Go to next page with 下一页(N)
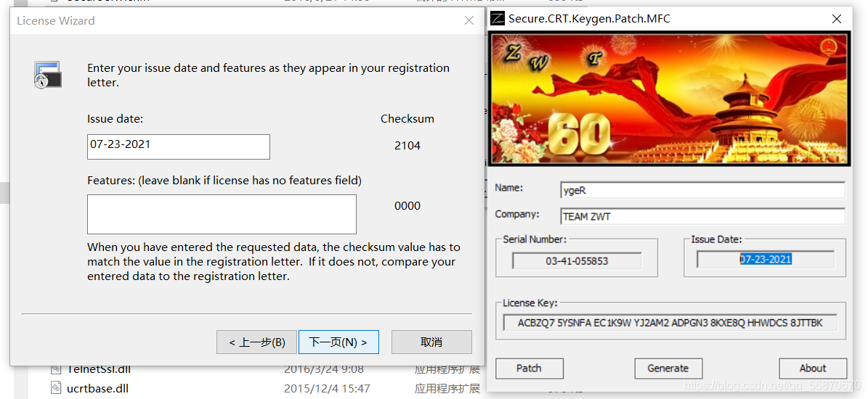The height and width of the screenshot is (399, 868). pyautogui.click(x=338, y=342)
